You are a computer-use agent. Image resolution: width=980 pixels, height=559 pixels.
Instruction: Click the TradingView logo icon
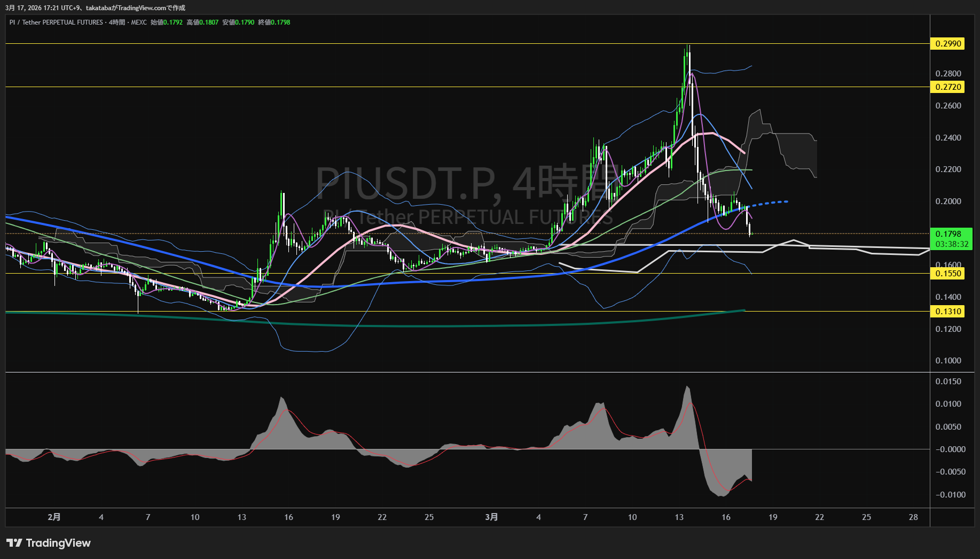click(14, 543)
